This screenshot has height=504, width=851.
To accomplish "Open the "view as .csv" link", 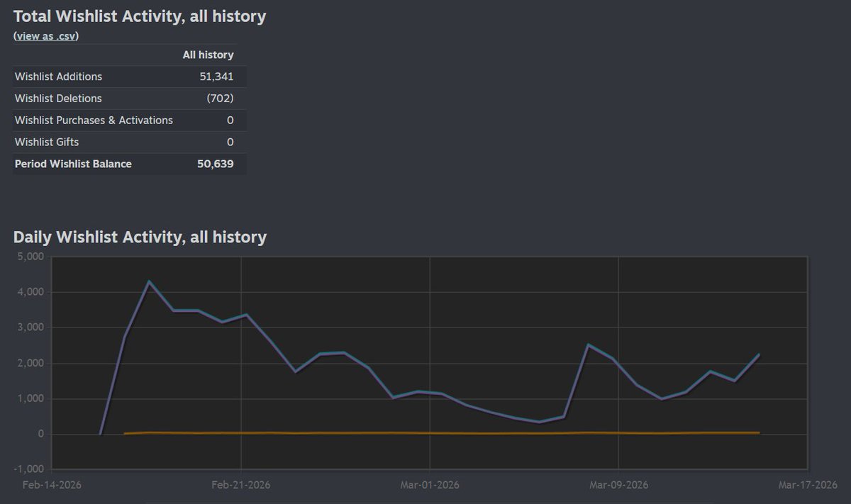I will pos(45,36).
